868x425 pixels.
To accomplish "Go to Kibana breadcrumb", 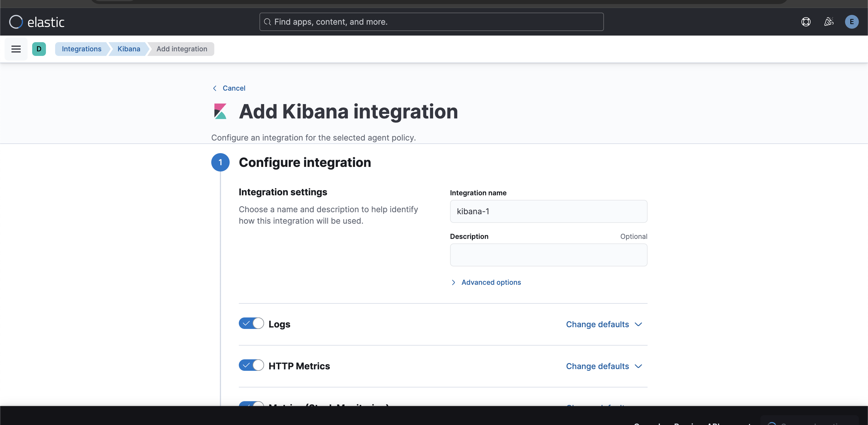I will coord(128,49).
